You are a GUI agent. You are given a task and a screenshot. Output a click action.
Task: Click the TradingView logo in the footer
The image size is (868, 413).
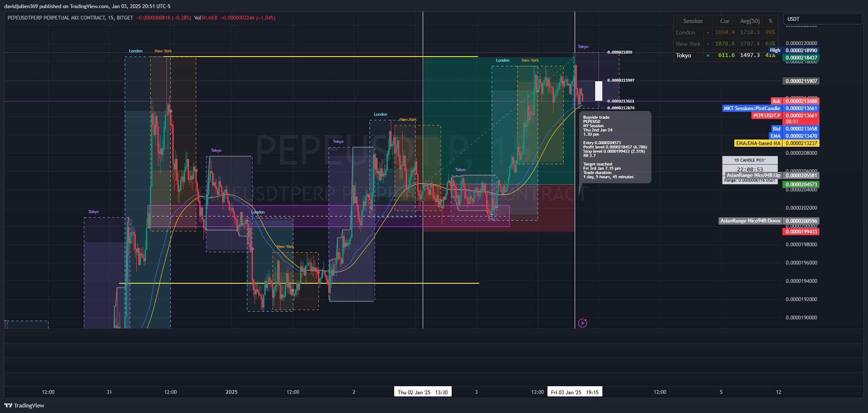point(24,405)
